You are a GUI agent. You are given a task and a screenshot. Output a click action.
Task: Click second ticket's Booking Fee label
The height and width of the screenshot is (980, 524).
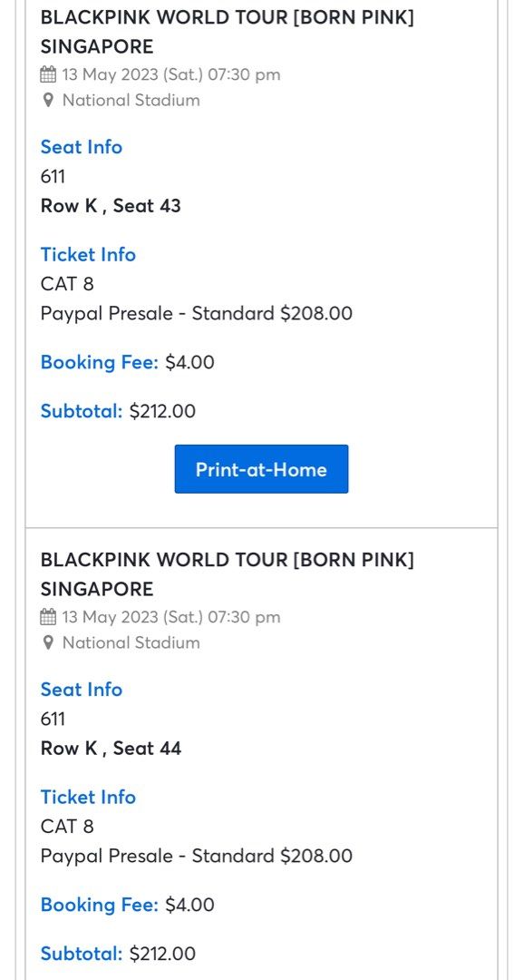[x=100, y=905]
